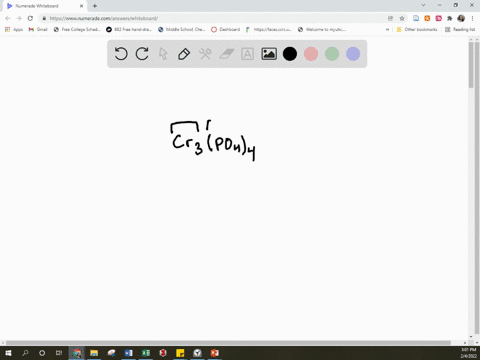Open the Welcome to myuhc... bookmark

click(x=322, y=29)
